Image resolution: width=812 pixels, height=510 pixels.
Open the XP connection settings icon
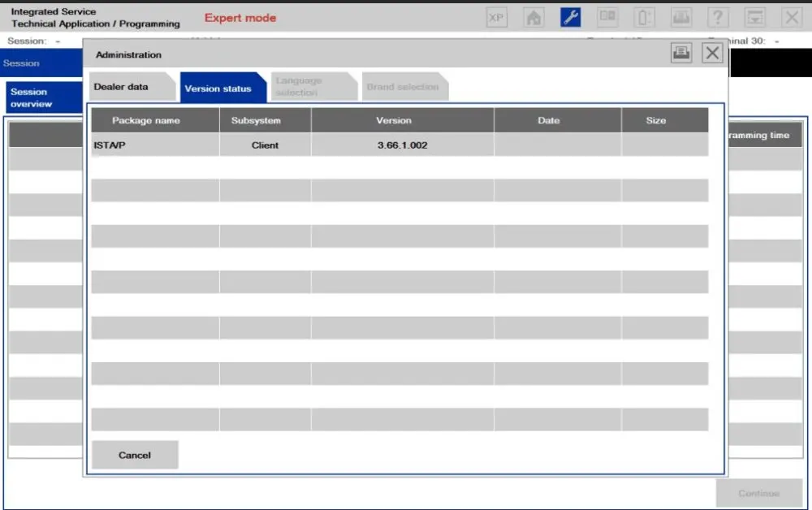pyautogui.click(x=496, y=16)
